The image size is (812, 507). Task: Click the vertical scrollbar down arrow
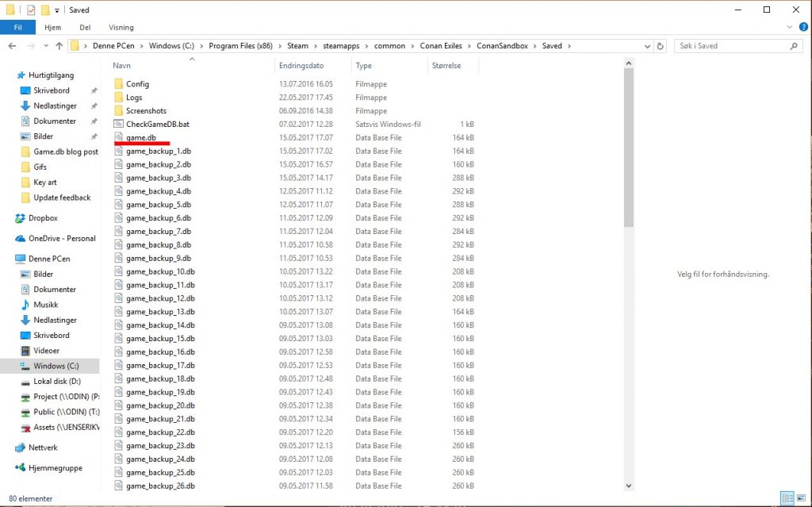coord(629,486)
